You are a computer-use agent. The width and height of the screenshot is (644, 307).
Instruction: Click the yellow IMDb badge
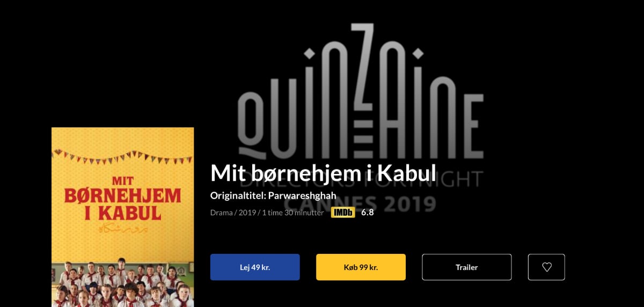pos(343,213)
